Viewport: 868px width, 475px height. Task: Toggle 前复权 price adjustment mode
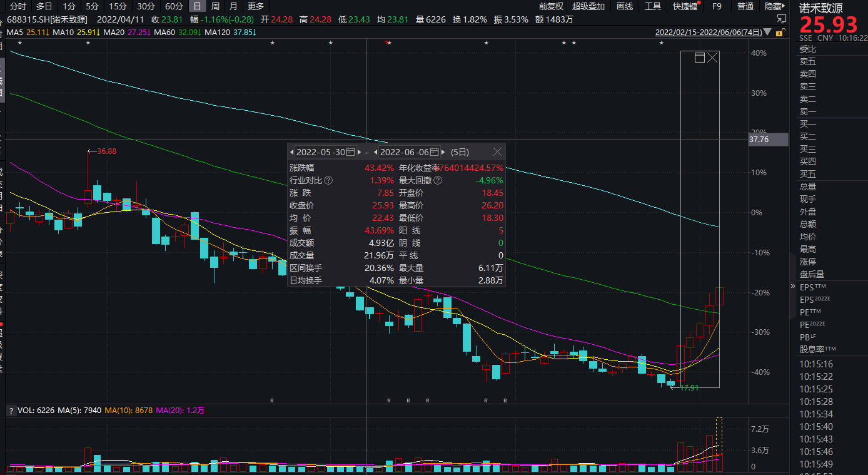551,6
